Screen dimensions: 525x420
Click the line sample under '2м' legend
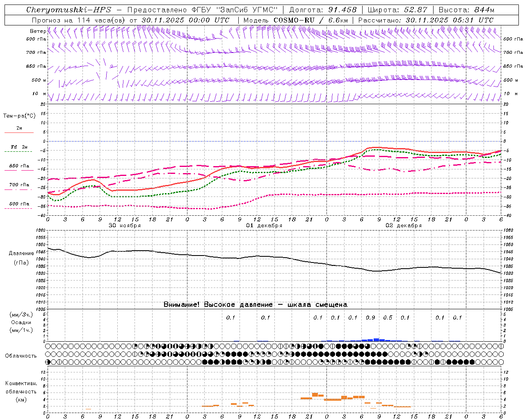(x=19, y=133)
